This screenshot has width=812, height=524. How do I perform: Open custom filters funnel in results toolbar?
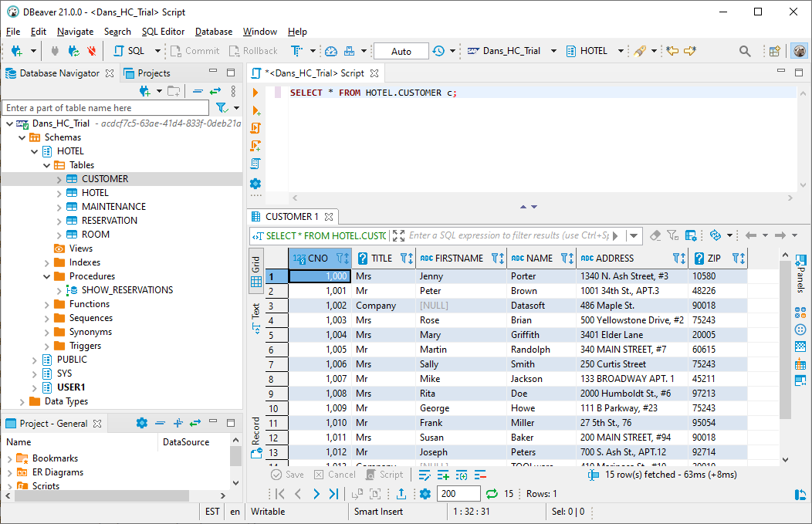(672, 235)
